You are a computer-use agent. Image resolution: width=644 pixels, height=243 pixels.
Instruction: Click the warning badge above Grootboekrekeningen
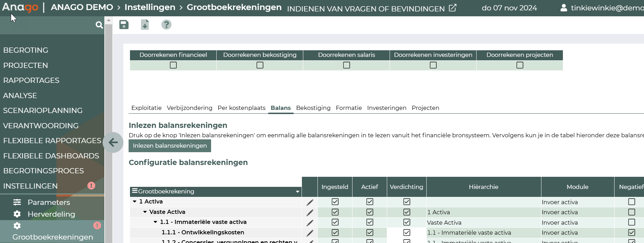(97, 226)
